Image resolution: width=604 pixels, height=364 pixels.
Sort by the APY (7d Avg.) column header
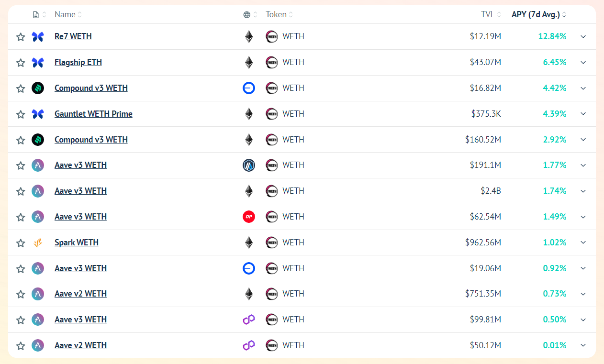(539, 14)
